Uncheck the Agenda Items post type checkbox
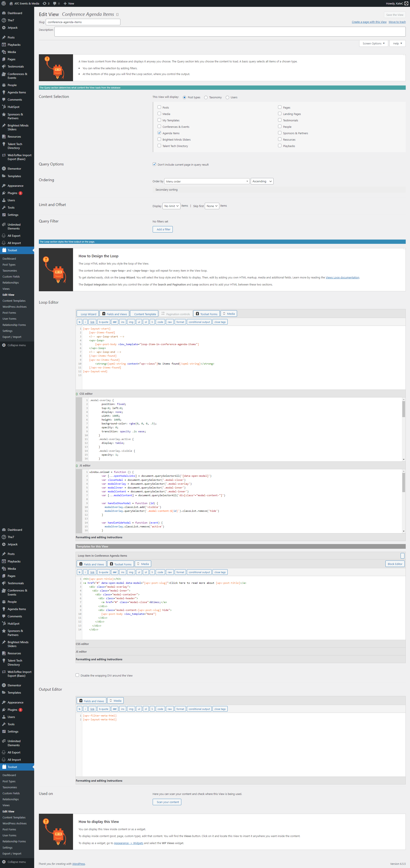 point(159,133)
